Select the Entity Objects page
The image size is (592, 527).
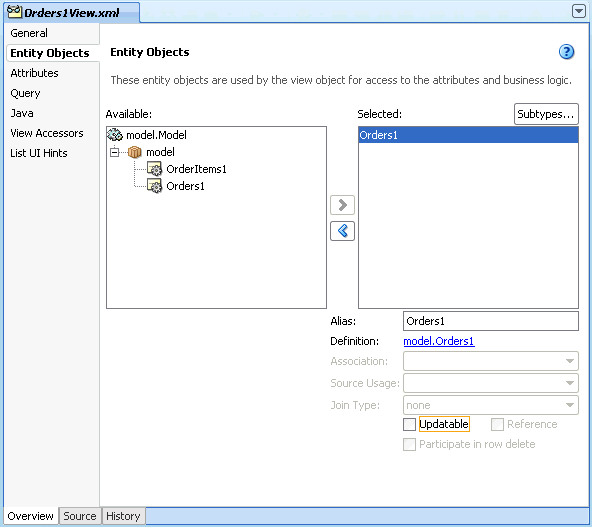tap(50, 53)
